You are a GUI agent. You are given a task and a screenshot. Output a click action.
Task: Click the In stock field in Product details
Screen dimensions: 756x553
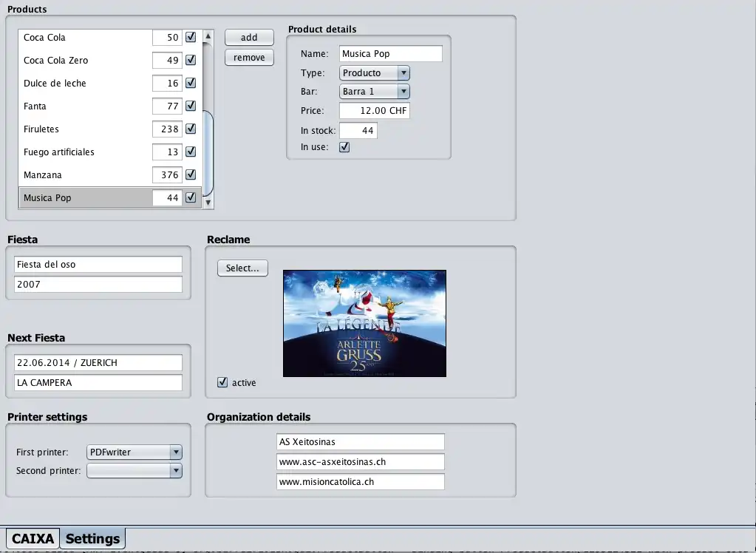tap(358, 130)
